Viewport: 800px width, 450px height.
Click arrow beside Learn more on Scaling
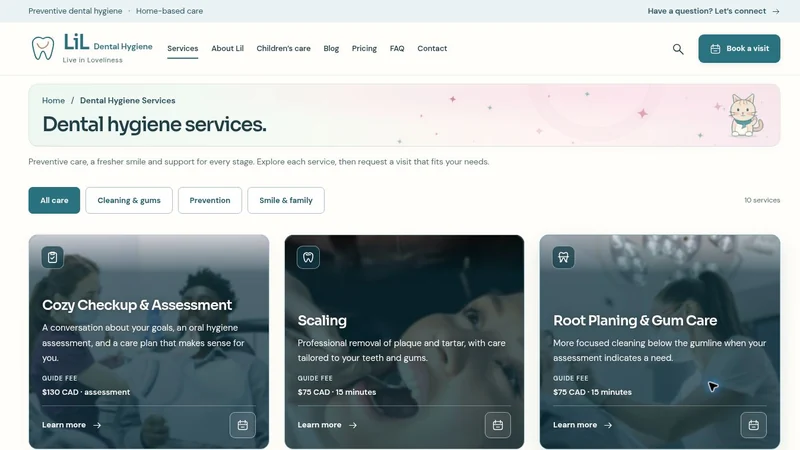pos(353,425)
